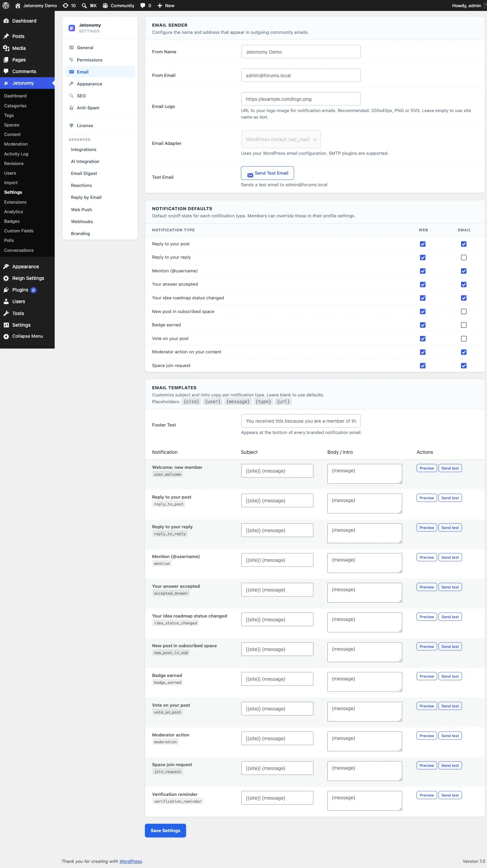Click the Pages icon in sidebar
This screenshot has width=487, height=868.
6,60
